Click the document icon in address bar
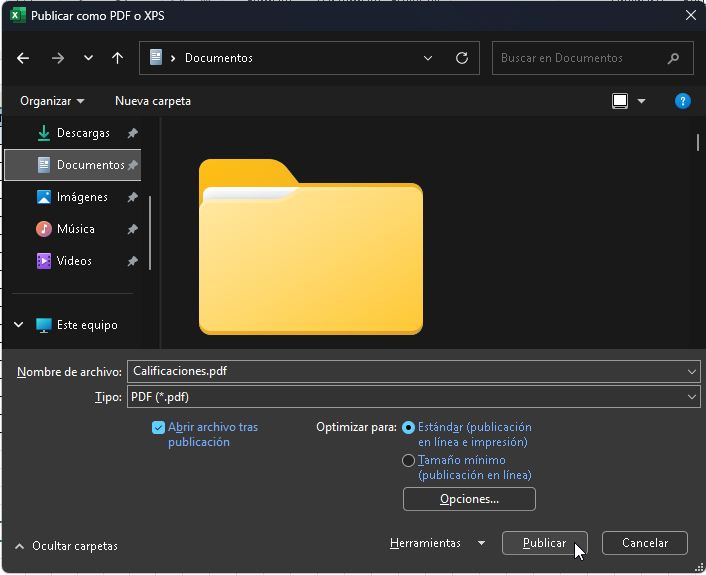 click(x=156, y=58)
